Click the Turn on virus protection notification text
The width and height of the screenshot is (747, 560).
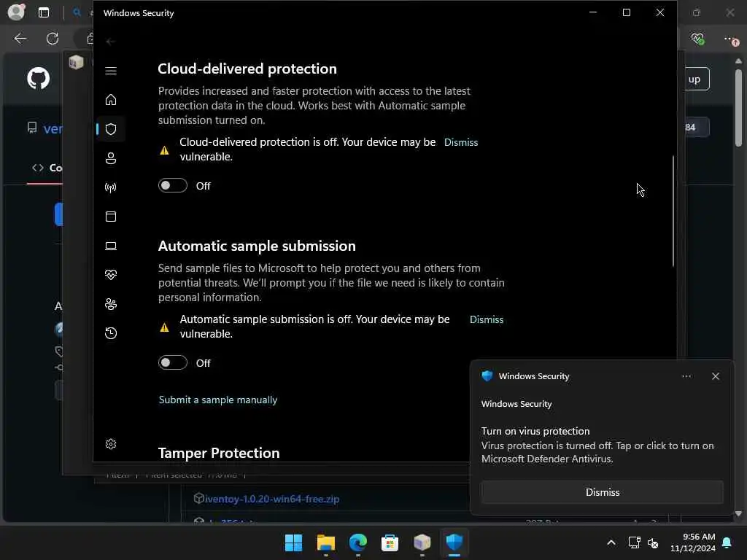(535, 431)
